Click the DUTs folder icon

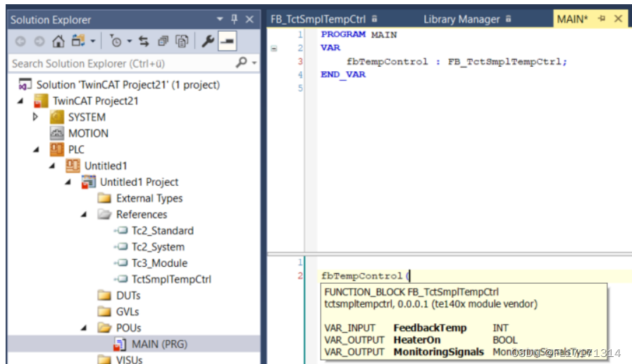(104, 296)
